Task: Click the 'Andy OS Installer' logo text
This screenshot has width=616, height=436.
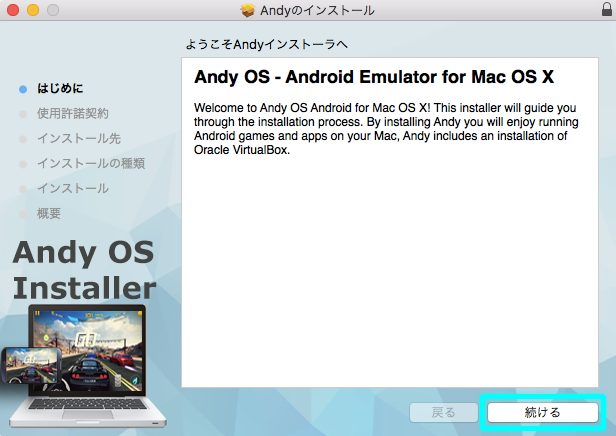Action: pos(84,270)
